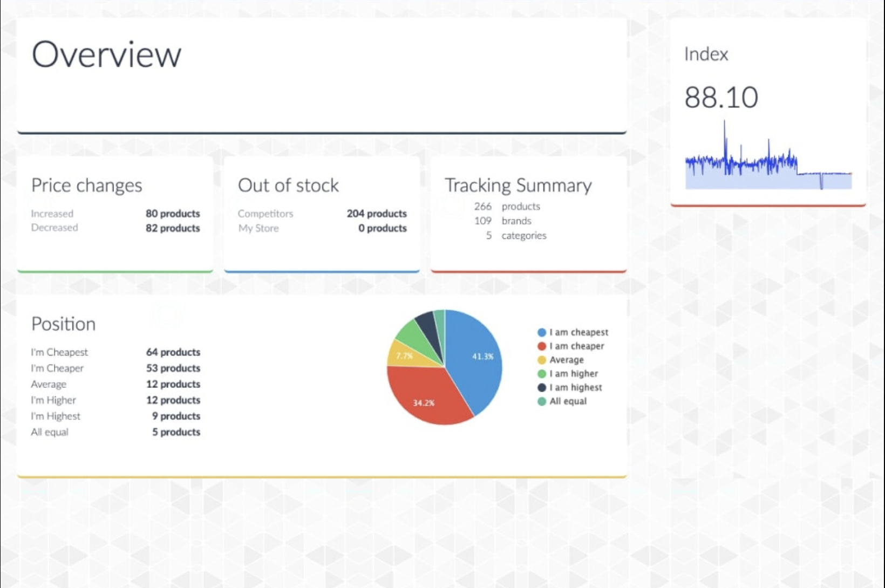This screenshot has width=885, height=588.
Task: Click the 'I am highest' legend label
Action: coord(576,387)
